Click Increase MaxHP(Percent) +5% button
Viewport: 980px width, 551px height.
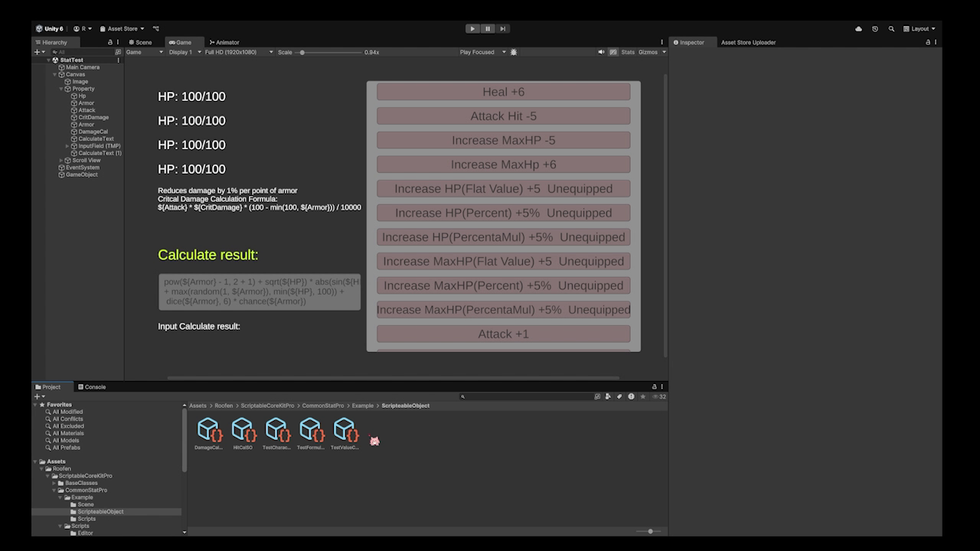pyautogui.click(x=504, y=285)
